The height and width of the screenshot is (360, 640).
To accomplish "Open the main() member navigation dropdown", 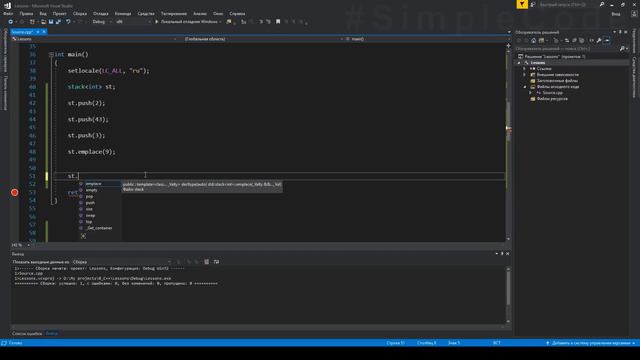I will click(x=426, y=39).
